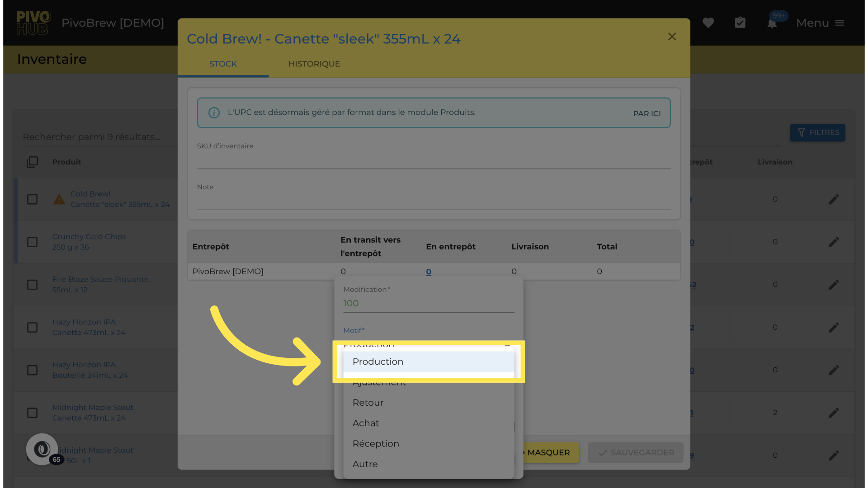The width and height of the screenshot is (868, 488).
Task: Click the info icon in UPC banner
Action: click(x=214, y=113)
